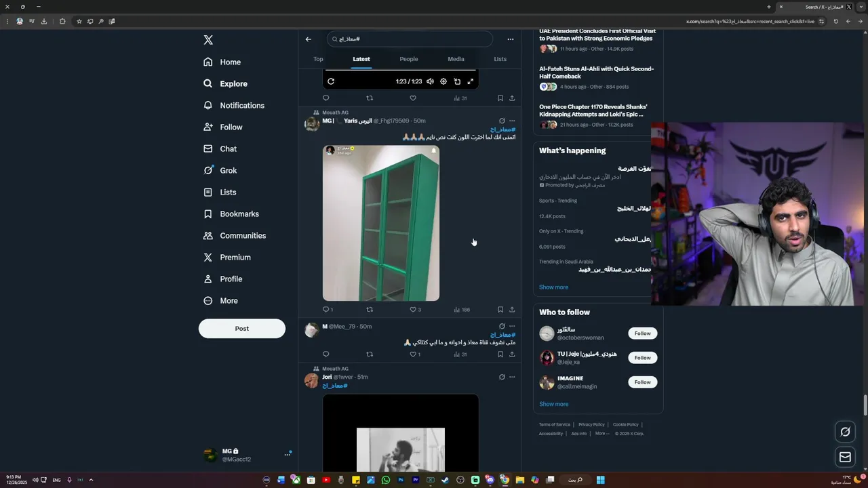The height and width of the screenshot is (488, 868).
Task: Open the floating Grok button
Action: tap(845, 432)
